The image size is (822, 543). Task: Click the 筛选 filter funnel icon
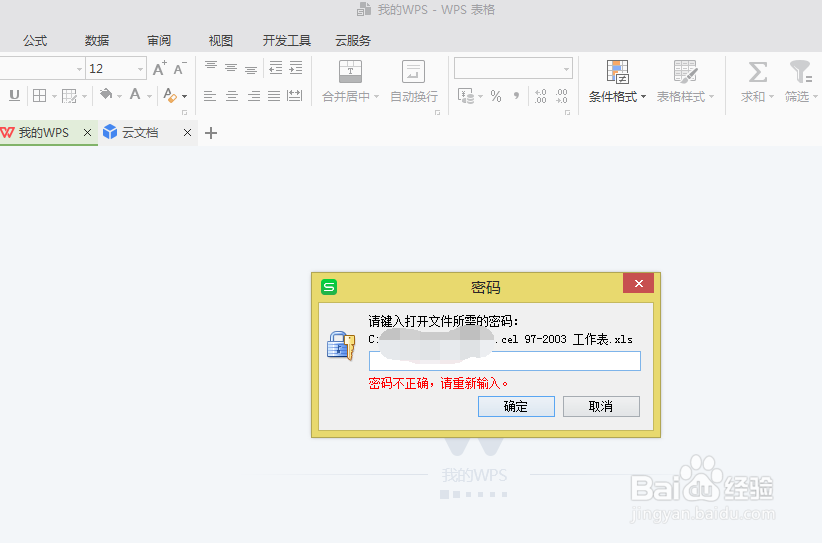coord(801,72)
